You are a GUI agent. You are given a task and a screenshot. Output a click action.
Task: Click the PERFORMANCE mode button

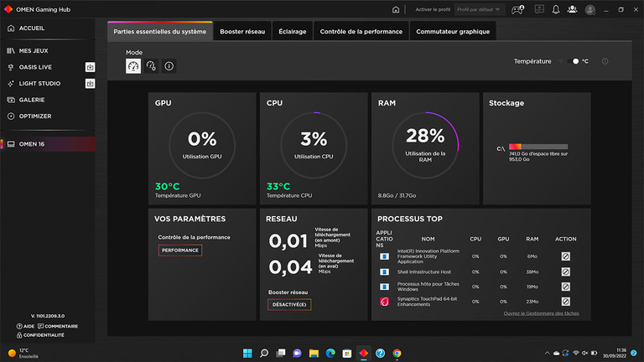pos(180,251)
